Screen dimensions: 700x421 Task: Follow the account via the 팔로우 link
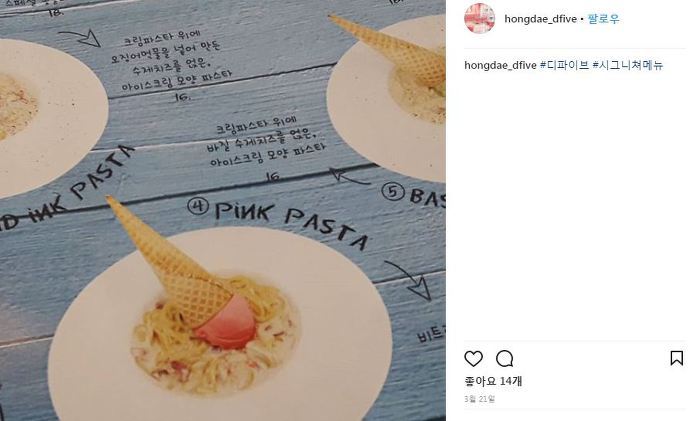click(604, 19)
